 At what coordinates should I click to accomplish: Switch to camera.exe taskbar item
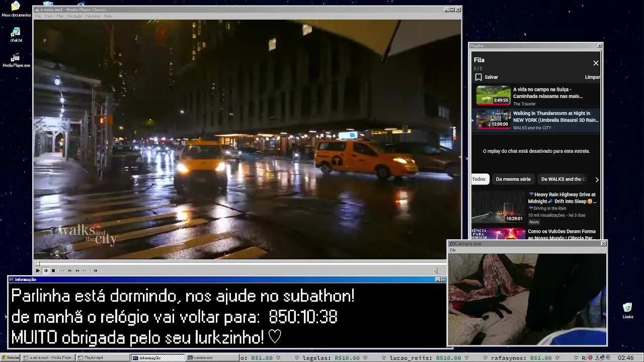(x=212, y=357)
